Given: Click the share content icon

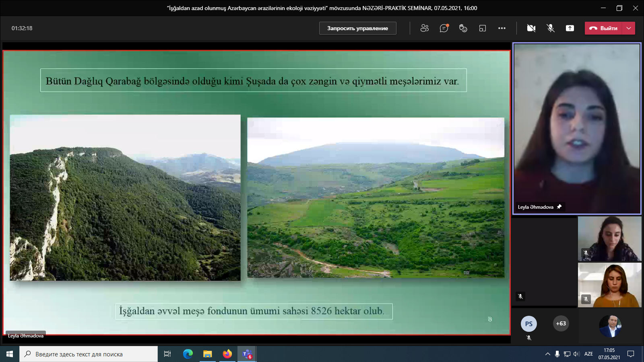Looking at the screenshot, I should (570, 28).
